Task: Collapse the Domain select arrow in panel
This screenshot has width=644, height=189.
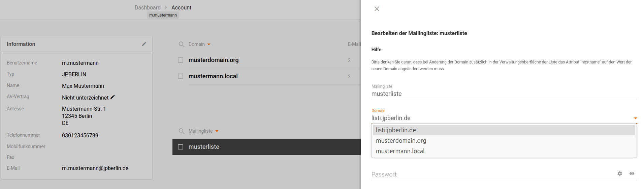Action: coord(635,118)
